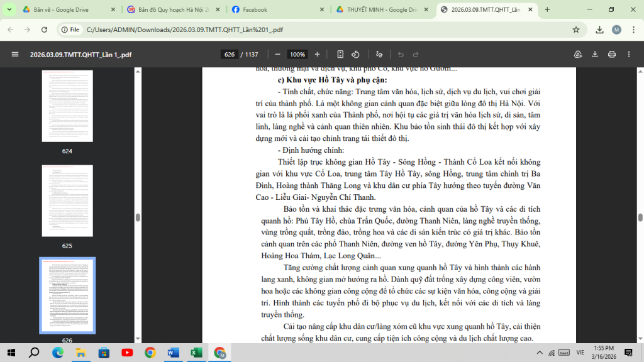This screenshot has width=644, height=362.
Task: Toggle the PDF sidebar menu icon
Action: coord(15,54)
